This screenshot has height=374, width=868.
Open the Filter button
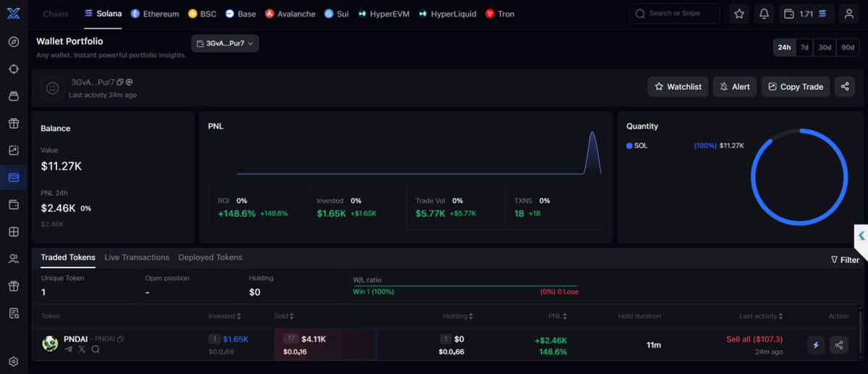point(845,260)
